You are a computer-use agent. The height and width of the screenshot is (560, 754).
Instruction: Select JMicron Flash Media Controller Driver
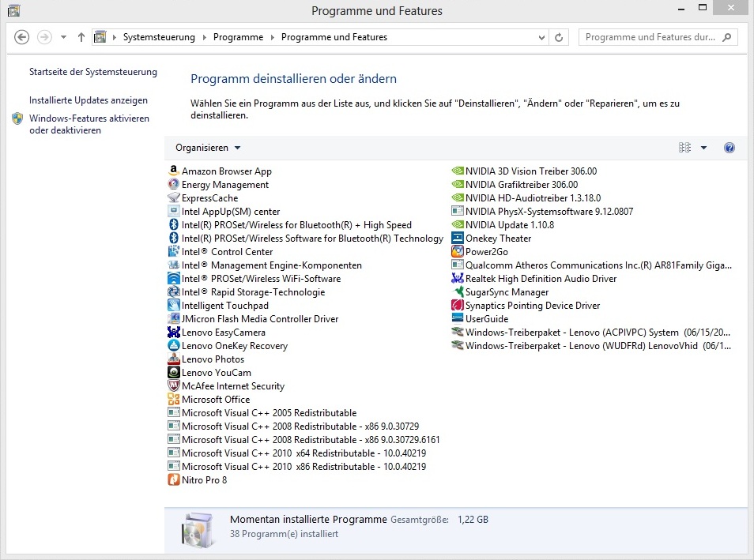pyautogui.click(x=253, y=318)
